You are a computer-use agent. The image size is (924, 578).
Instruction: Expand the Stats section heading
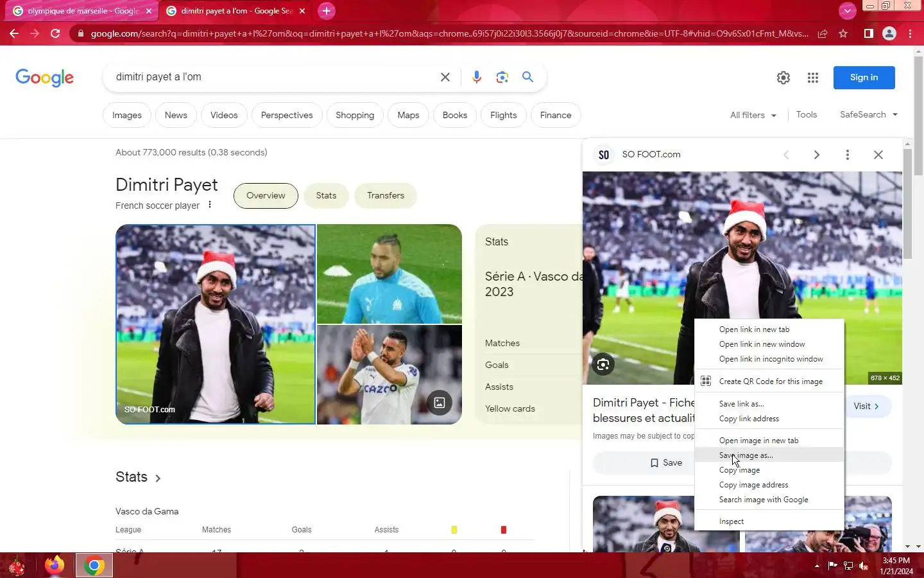(x=138, y=477)
